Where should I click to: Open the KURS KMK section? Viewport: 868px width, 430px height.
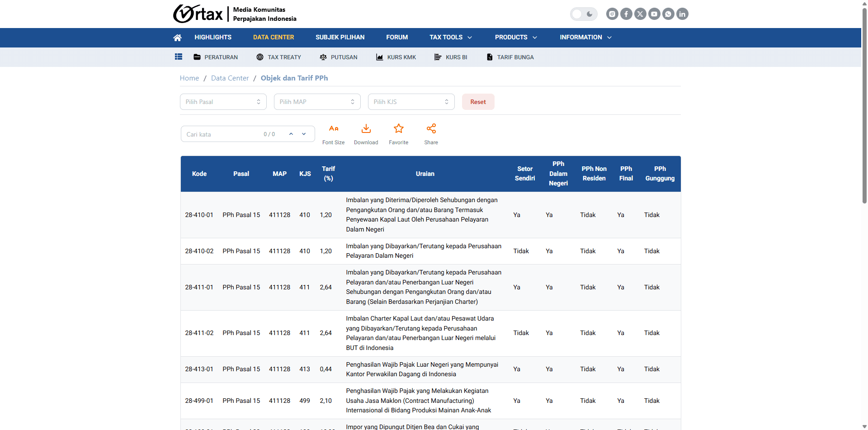point(396,57)
